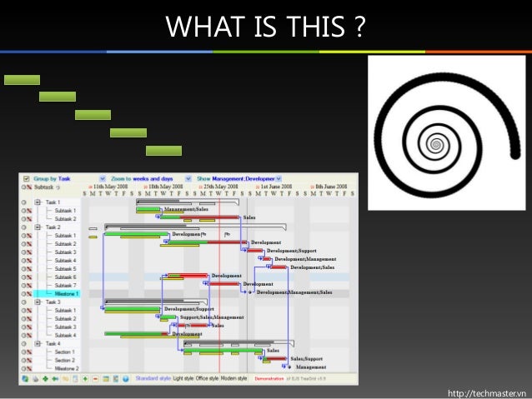Viewport: 532px width, 399px height.
Task: Click the green left arrow toolbar icon
Action: pos(55,379)
